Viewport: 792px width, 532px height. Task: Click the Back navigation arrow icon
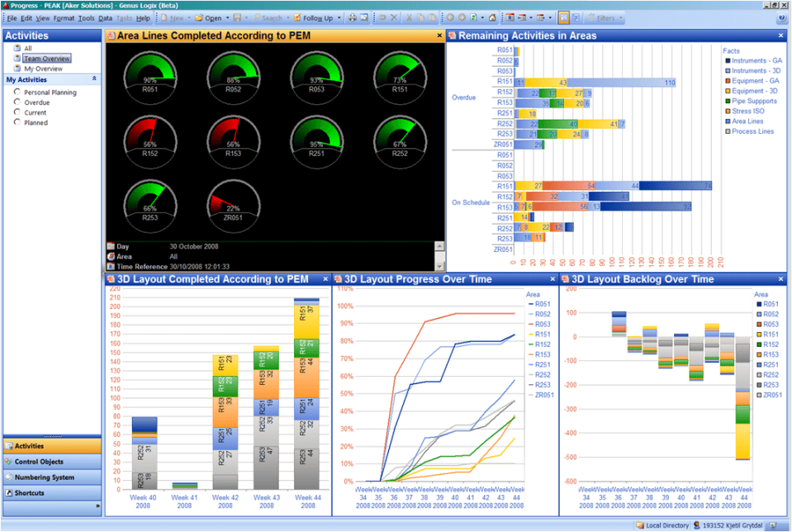(x=450, y=17)
